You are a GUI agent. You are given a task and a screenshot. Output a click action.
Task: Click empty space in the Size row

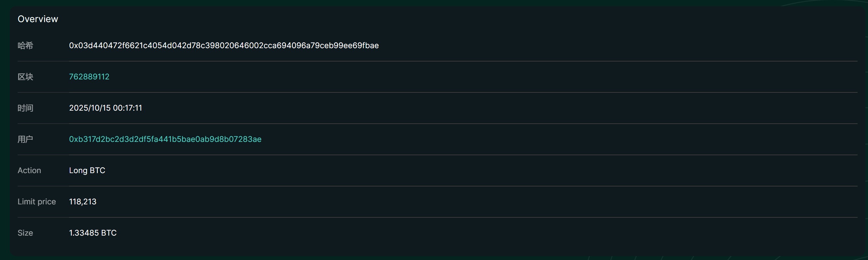click(x=472, y=233)
